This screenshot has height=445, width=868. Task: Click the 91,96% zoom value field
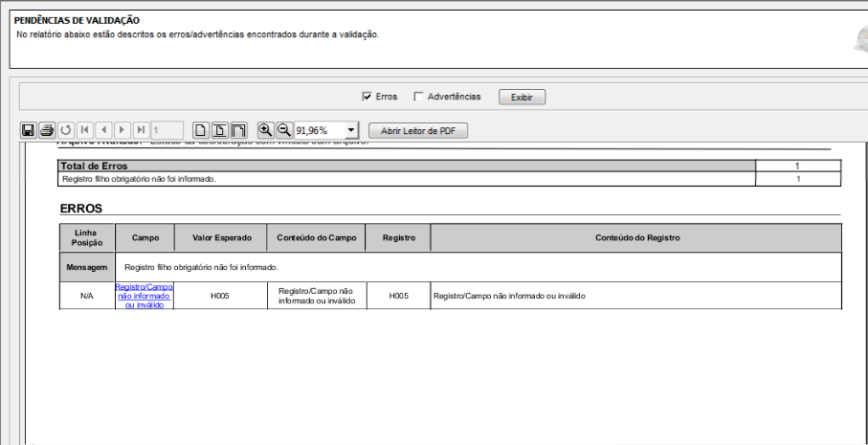point(320,130)
